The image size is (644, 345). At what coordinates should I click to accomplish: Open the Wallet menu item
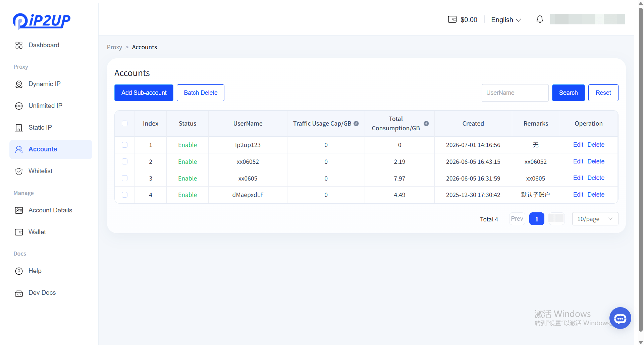point(51,232)
